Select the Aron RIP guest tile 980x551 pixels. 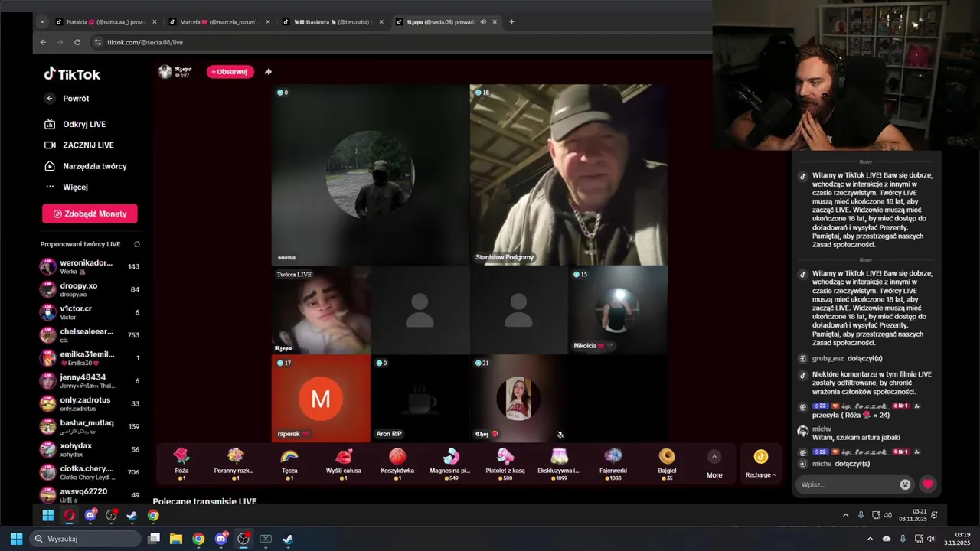pos(420,398)
